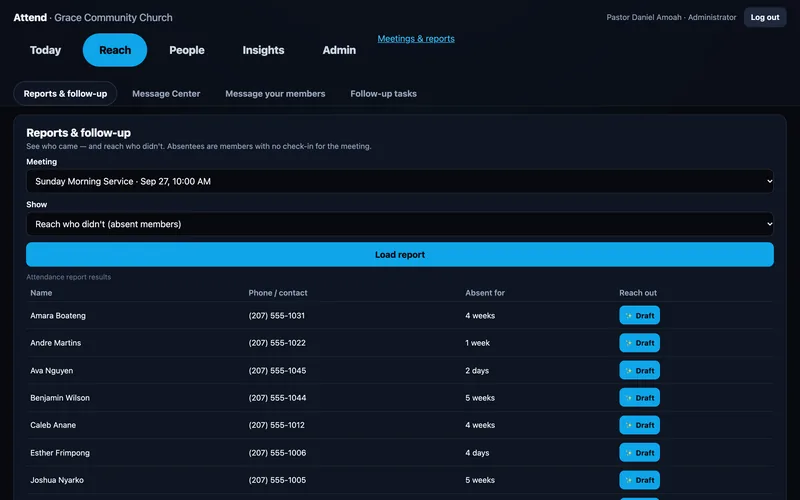Screen dimensions: 800x500
Task: Click the name Amara Boateng
Action: point(58,316)
